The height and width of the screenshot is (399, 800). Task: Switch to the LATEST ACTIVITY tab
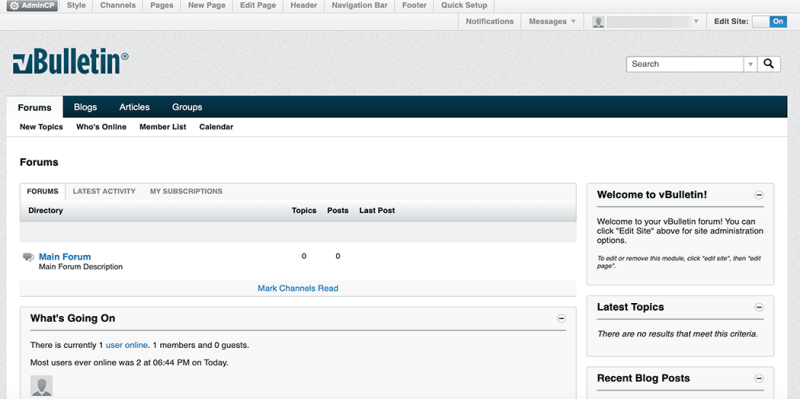[x=104, y=191]
